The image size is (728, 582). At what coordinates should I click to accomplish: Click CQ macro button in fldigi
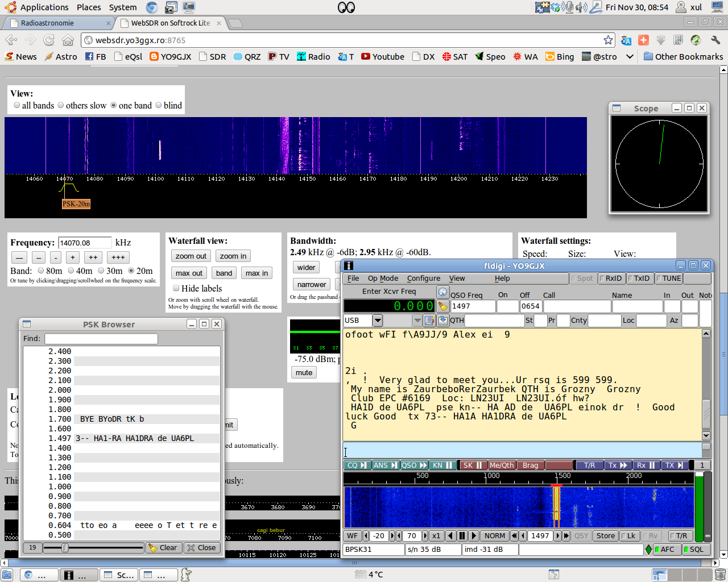357,465
